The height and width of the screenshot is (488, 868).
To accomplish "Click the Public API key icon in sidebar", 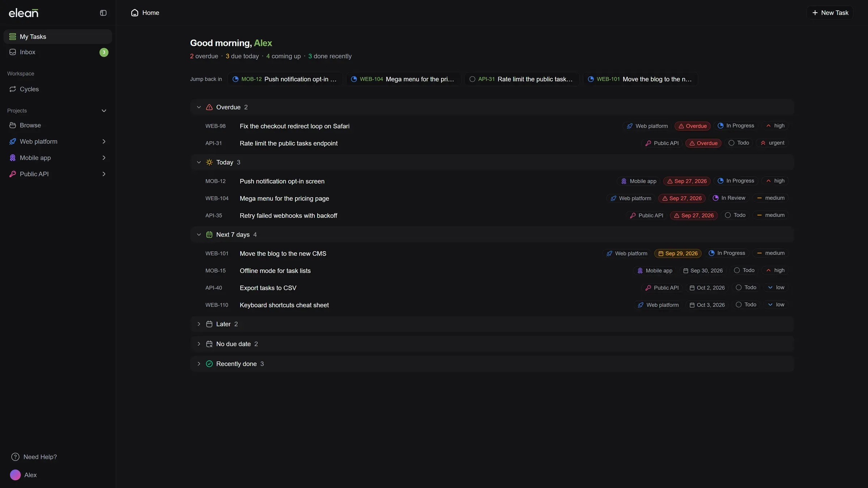I will (x=13, y=174).
